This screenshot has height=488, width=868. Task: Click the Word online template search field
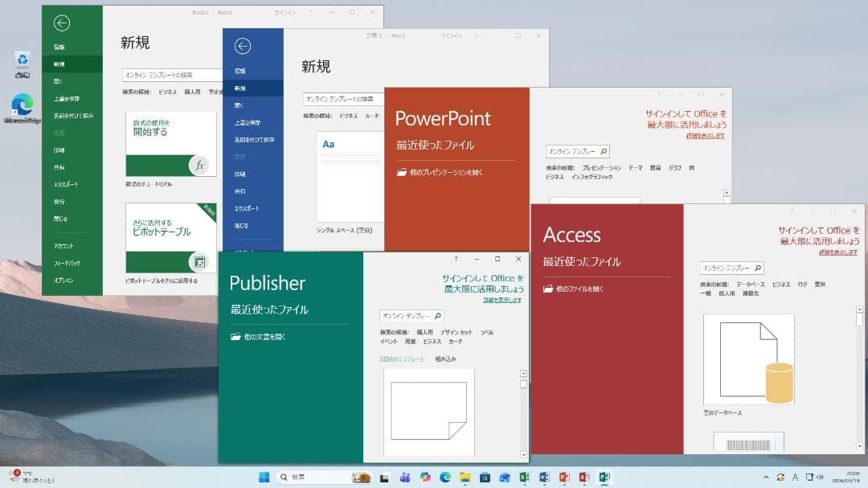(343, 99)
